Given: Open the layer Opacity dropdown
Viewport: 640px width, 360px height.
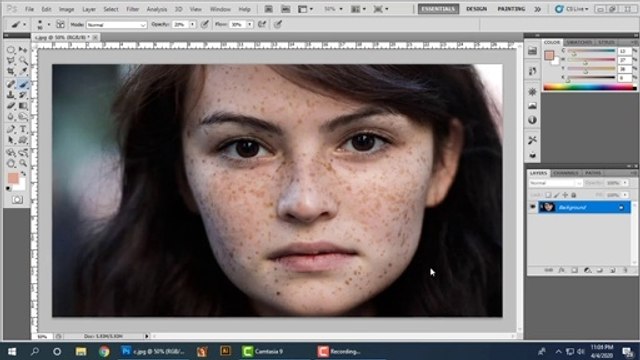Looking at the screenshot, I should coord(625,183).
